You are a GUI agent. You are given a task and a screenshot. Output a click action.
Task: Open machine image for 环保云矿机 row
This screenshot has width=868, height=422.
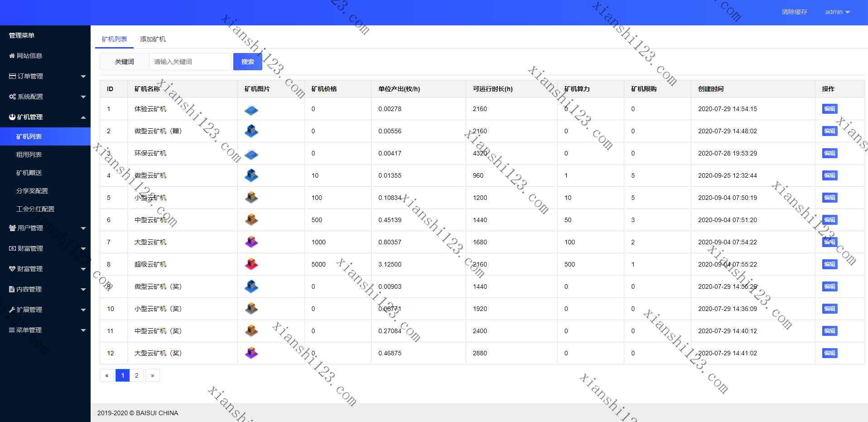[251, 154]
